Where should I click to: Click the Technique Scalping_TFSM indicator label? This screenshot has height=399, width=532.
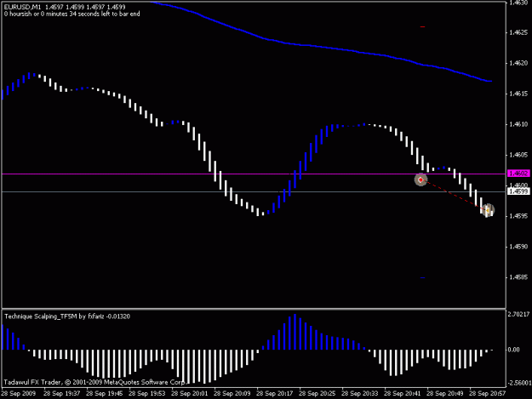67,316
